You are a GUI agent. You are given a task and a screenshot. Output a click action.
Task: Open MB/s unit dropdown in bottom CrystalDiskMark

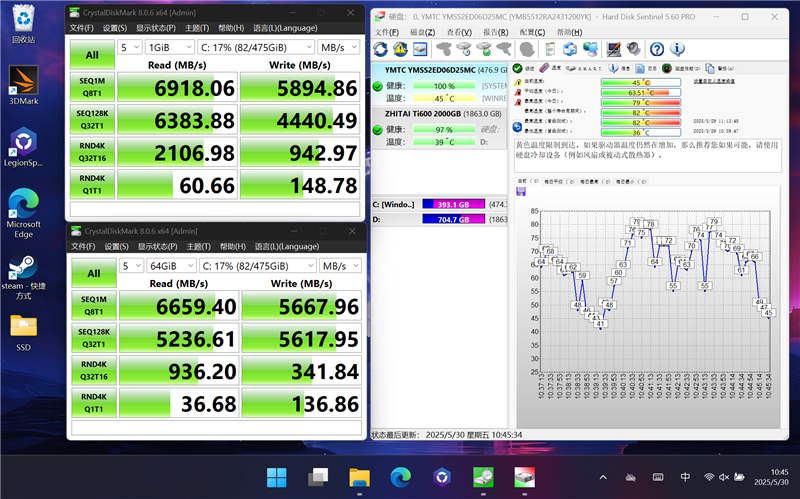[339, 266]
